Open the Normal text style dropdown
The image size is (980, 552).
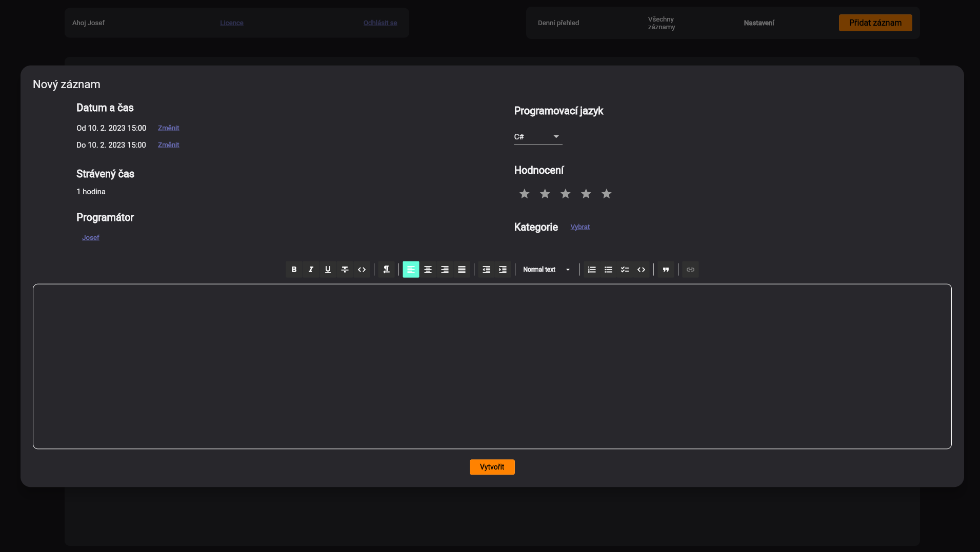click(x=547, y=270)
